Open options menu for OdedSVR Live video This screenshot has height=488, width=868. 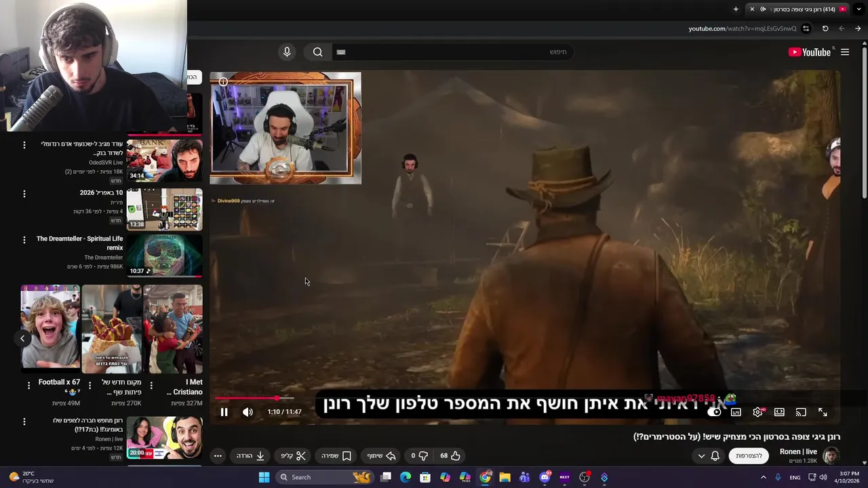(24, 145)
